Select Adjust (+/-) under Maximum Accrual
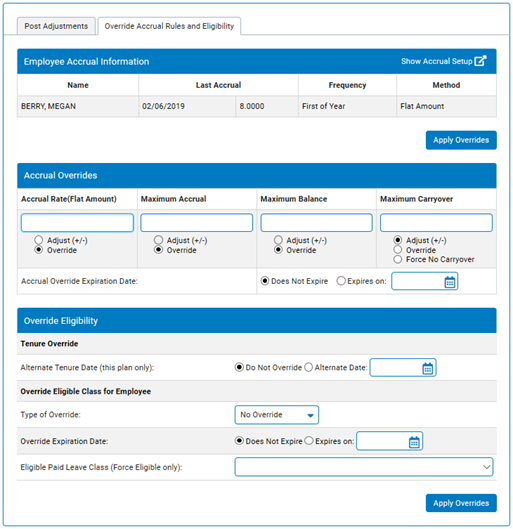Screen dimensions: 513x529 [x=159, y=240]
